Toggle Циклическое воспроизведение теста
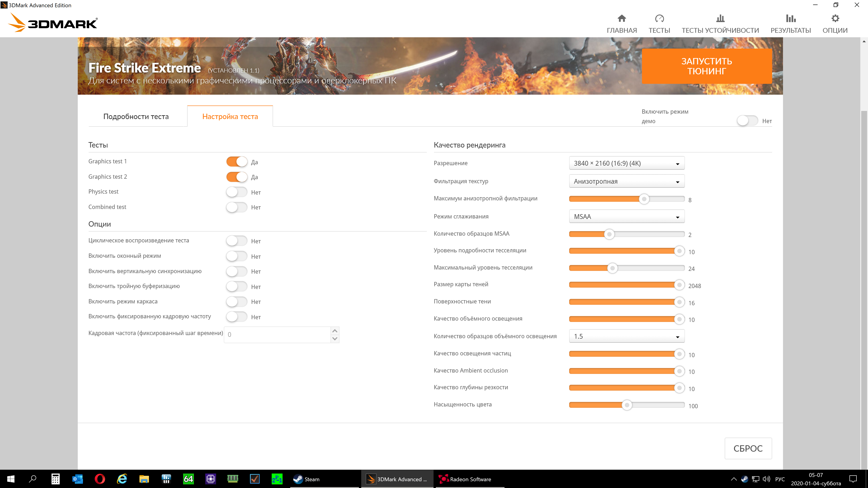This screenshot has height=488, width=868. [236, 241]
